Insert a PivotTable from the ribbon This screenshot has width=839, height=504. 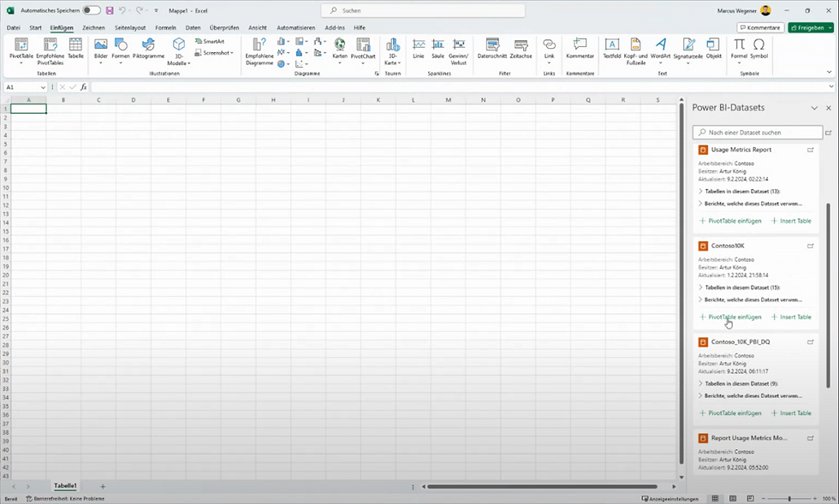click(x=21, y=50)
